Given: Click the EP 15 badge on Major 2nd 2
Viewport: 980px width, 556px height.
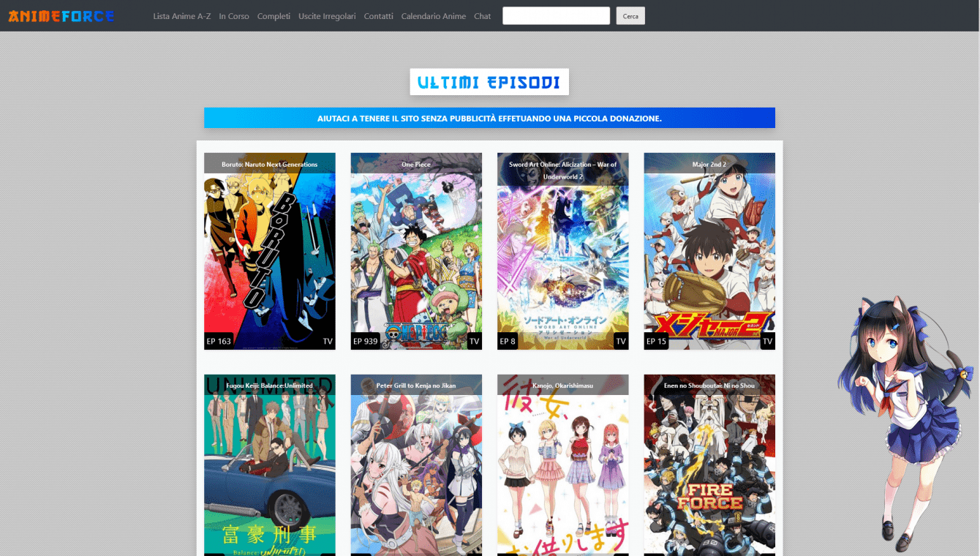Looking at the screenshot, I should pyautogui.click(x=657, y=341).
